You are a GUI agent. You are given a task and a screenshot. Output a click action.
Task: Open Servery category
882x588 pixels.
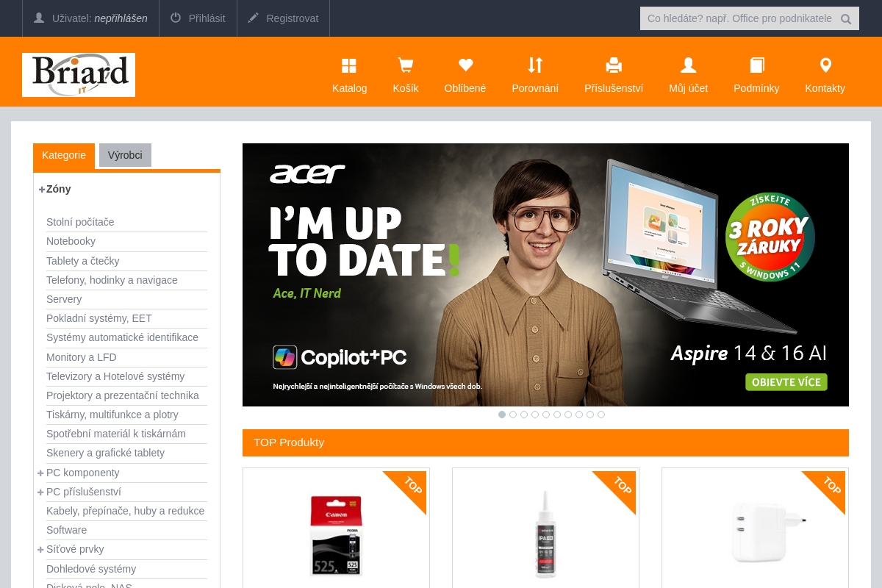(x=64, y=299)
